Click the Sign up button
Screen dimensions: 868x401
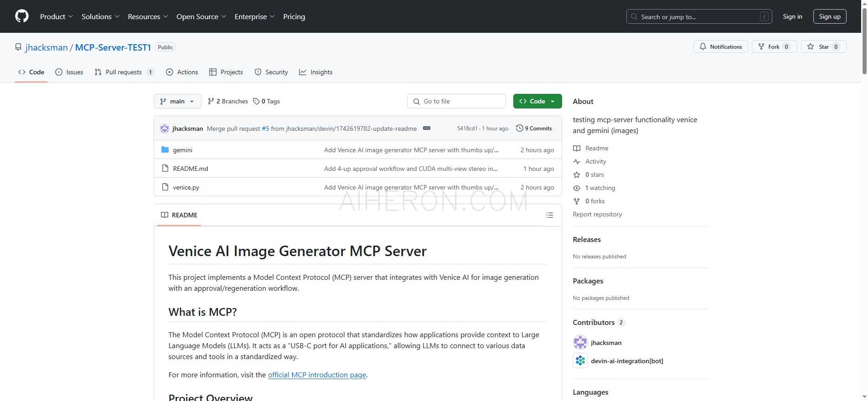(x=830, y=16)
